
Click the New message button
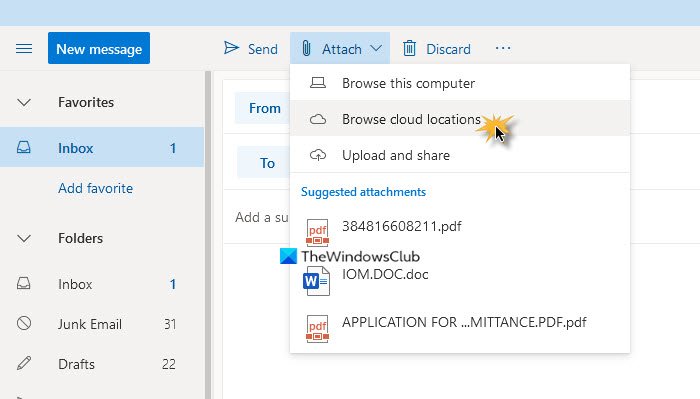[x=99, y=48]
